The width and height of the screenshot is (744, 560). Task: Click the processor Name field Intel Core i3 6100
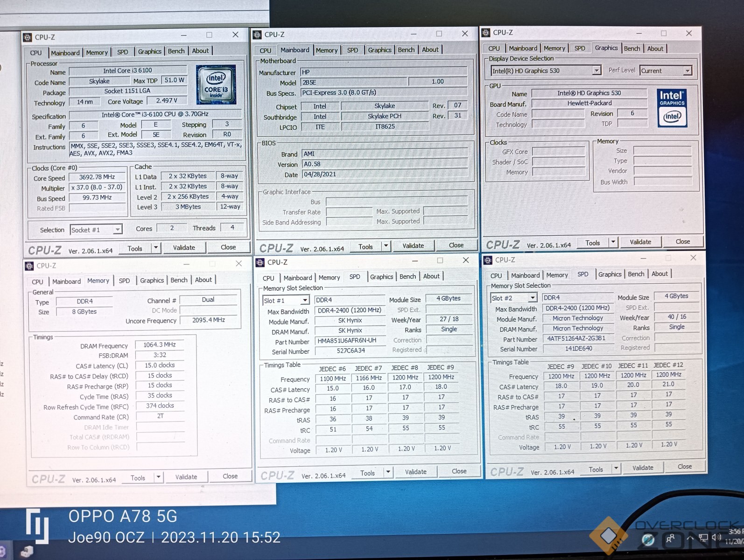pos(127,71)
